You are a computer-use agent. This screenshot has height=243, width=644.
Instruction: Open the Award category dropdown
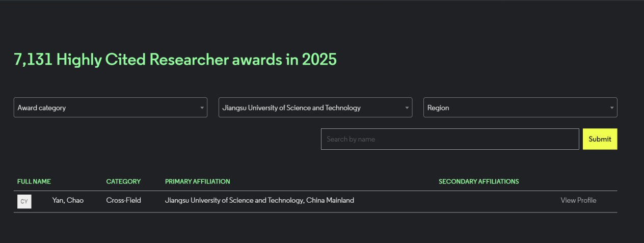point(110,107)
